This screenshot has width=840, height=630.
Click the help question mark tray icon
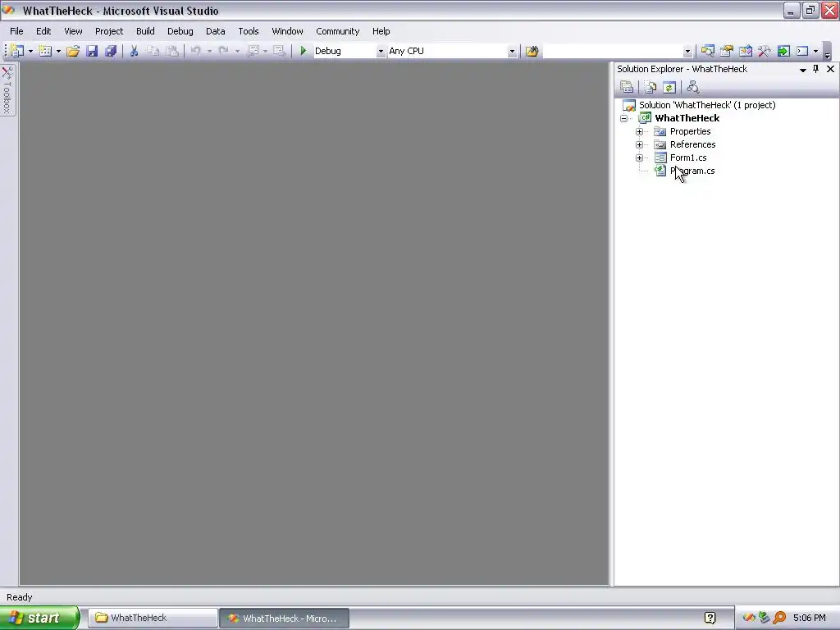(710, 619)
